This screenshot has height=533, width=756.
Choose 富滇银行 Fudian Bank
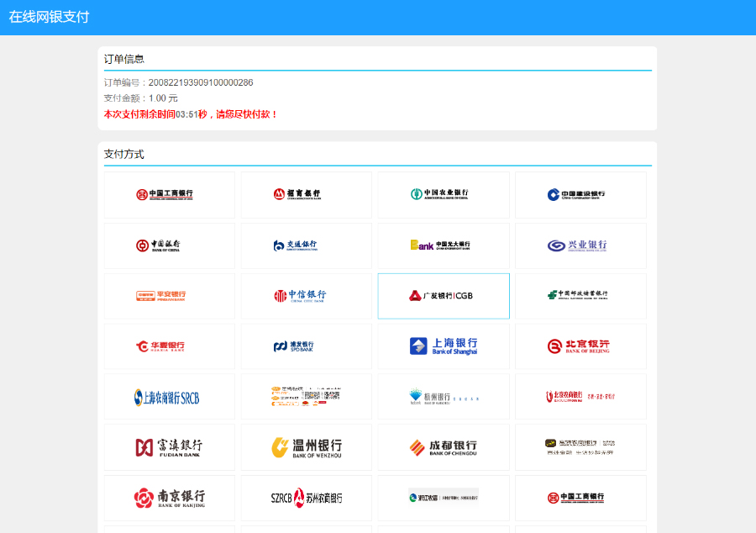pyautogui.click(x=169, y=447)
